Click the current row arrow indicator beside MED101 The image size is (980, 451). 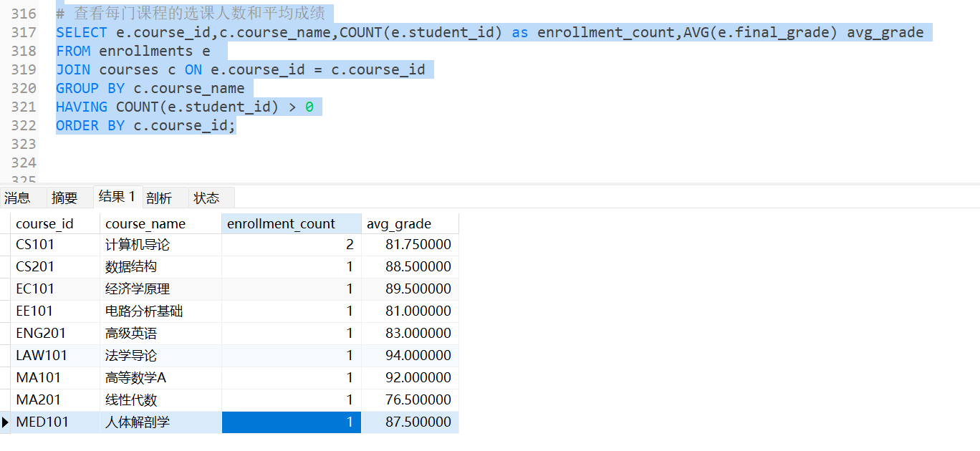[x=5, y=422]
